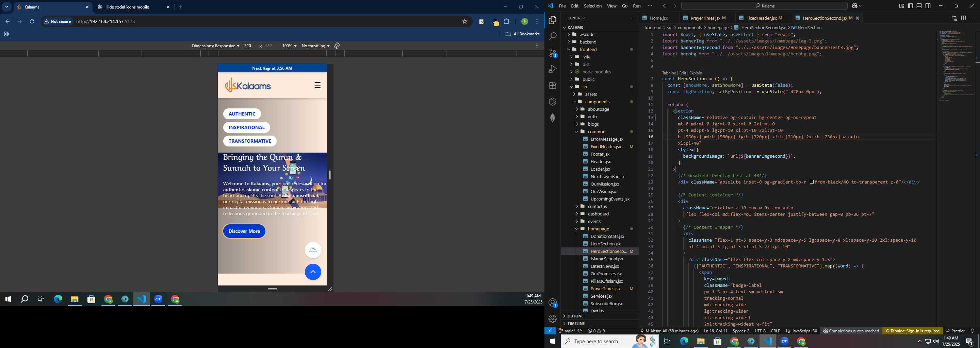
Task: Split the editor to the right
Action: click(963, 18)
